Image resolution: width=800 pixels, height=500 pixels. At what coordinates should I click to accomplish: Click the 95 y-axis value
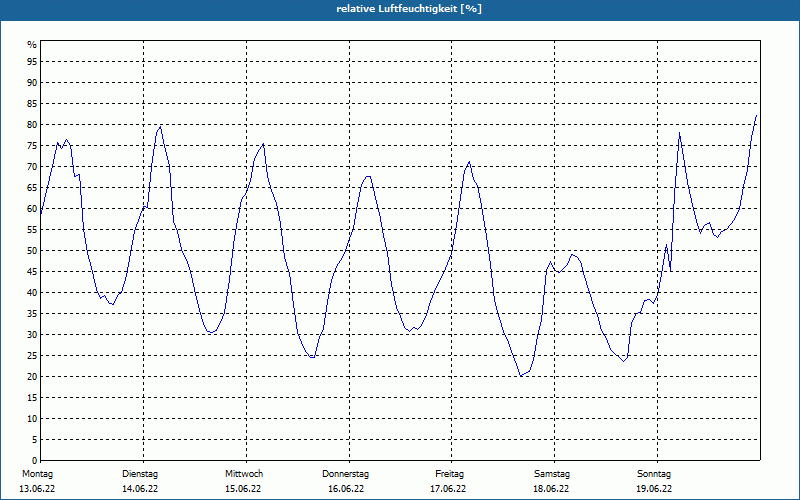(32, 62)
